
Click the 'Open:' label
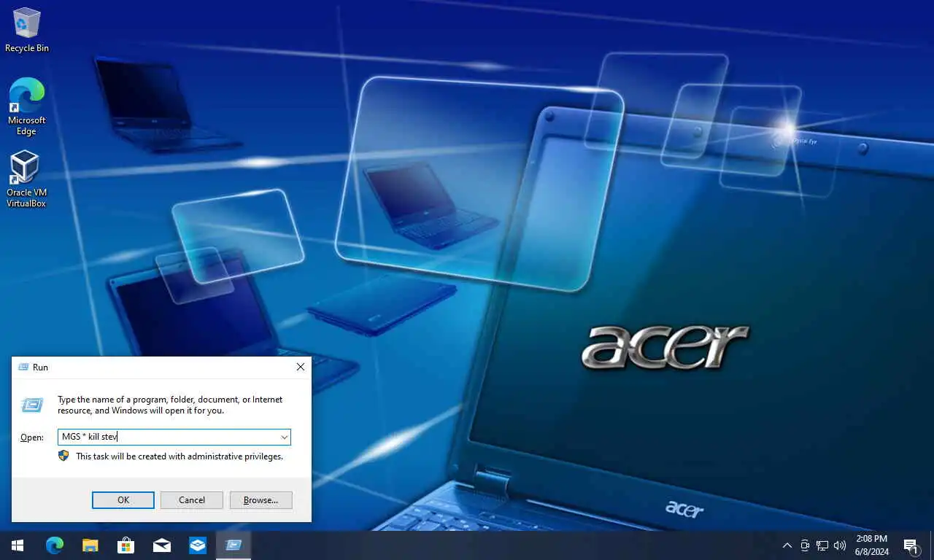click(x=31, y=437)
